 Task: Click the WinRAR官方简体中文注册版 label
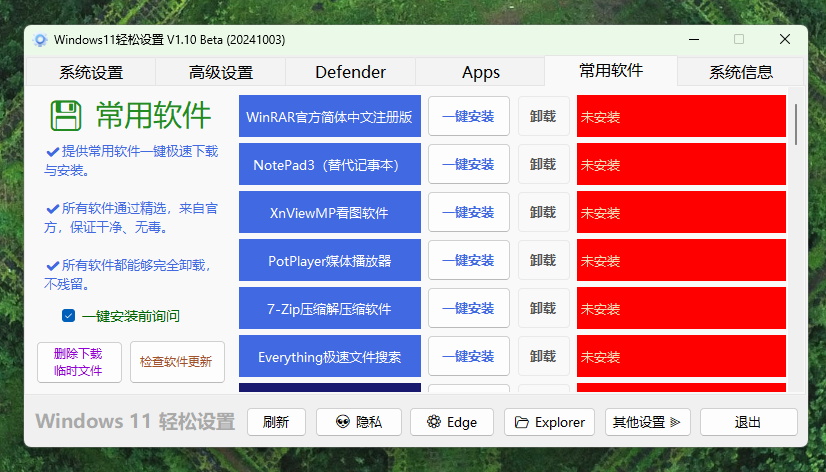pos(330,116)
